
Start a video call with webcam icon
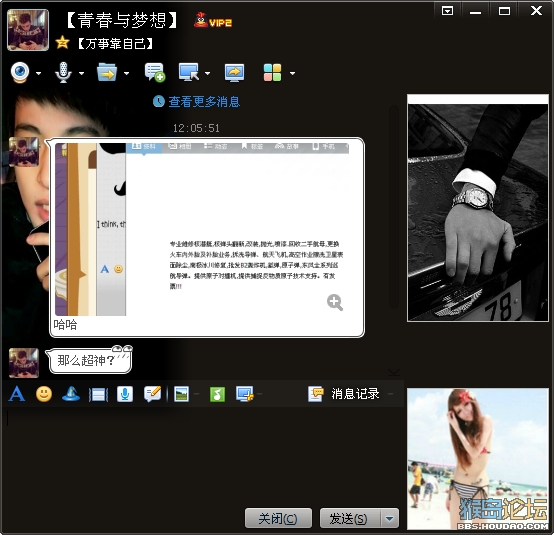coord(20,72)
